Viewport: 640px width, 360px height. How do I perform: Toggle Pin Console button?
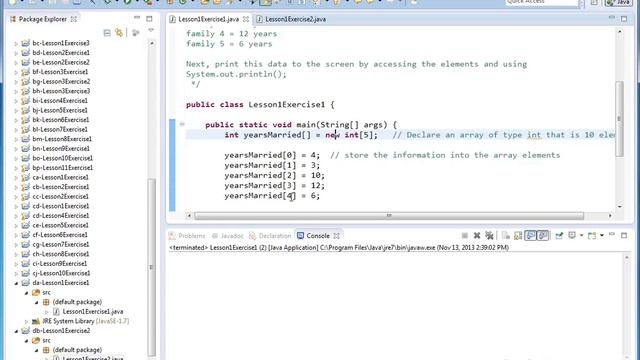point(559,236)
